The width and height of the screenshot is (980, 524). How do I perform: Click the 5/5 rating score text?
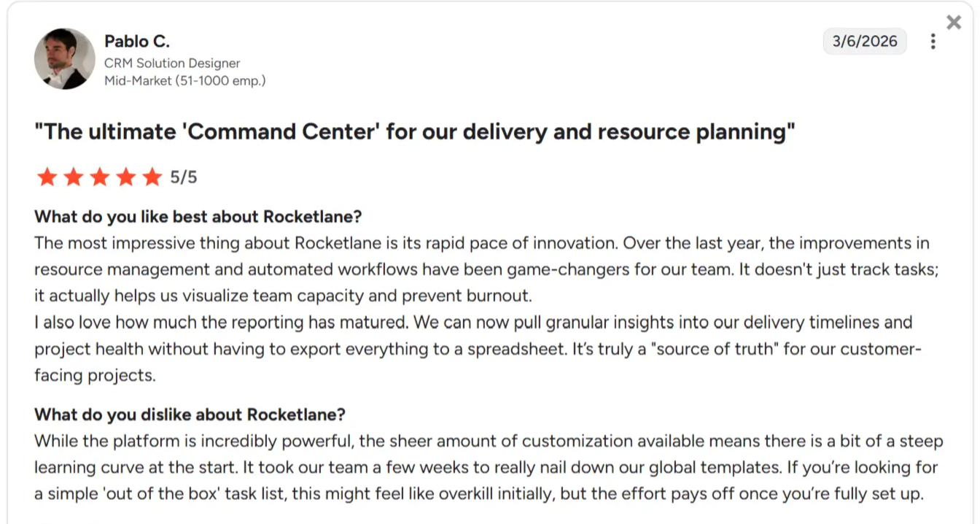tap(184, 177)
